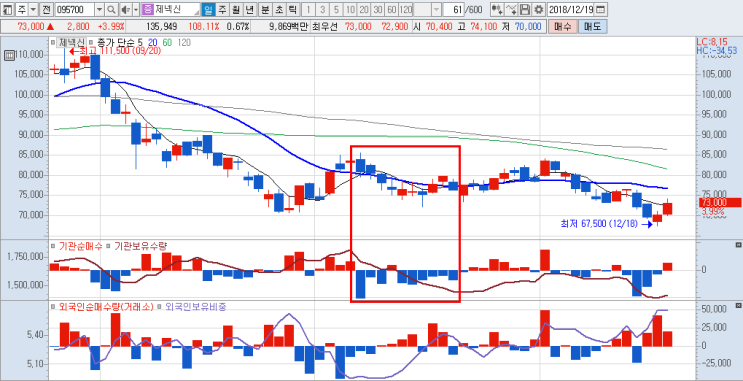Click the institutional panel corner button
This screenshot has height=381, width=743.
click(738, 245)
